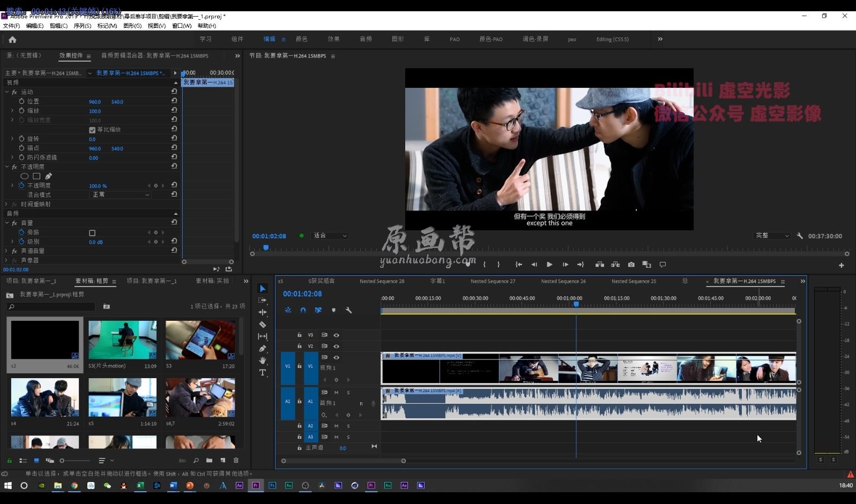Show more workspaces overflow chevrons
This screenshot has height=504, width=856.
(x=660, y=39)
